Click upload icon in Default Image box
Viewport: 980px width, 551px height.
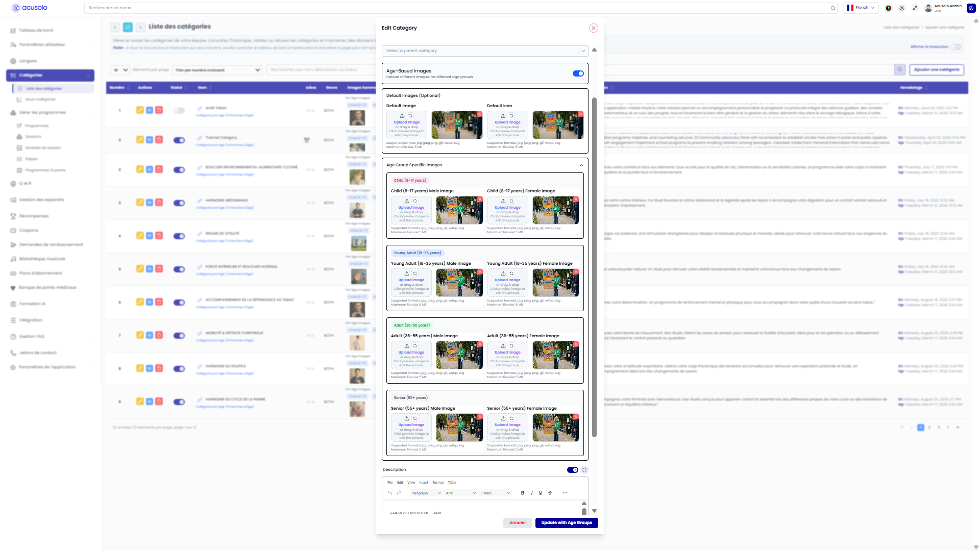pyautogui.click(x=402, y=116)
